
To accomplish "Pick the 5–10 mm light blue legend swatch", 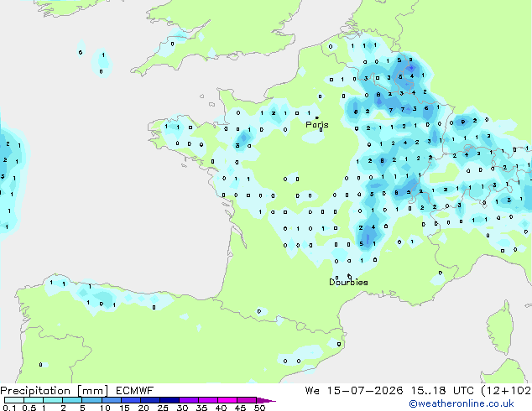I will [x=92, y=400].
